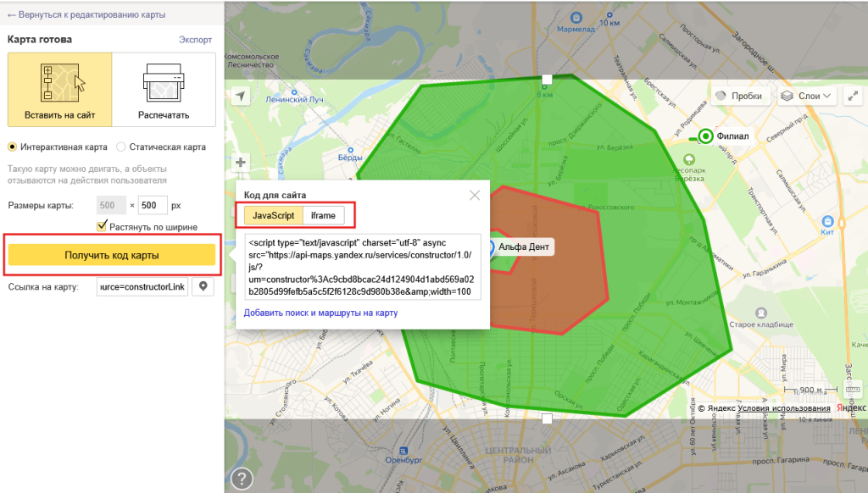Select Интерактивная карта radio option
The width and height of the screenshot is (868, 493).
[x=13, y=147]
